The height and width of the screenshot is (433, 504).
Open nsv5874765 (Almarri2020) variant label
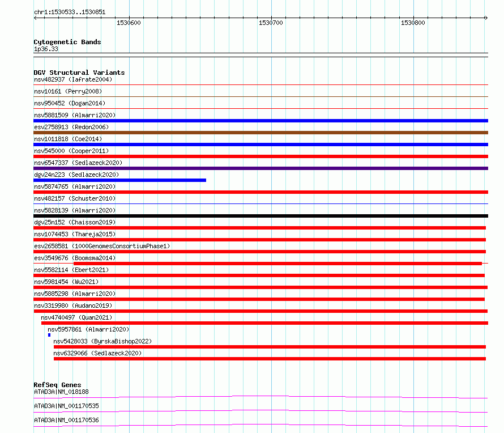(75, 186)
